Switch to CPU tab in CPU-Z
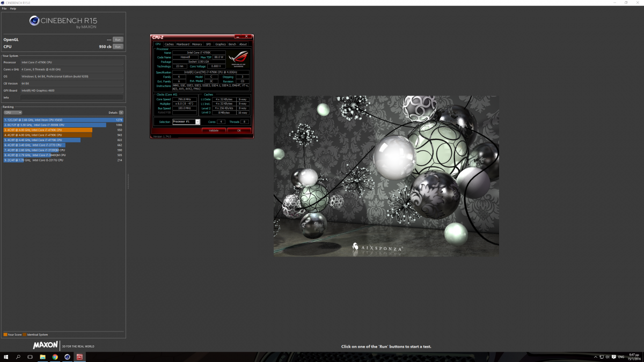 point(158,44)
